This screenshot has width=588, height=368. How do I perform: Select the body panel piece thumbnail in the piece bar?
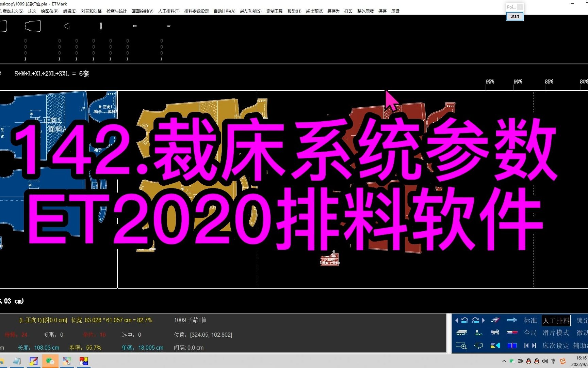coord(33,26)
